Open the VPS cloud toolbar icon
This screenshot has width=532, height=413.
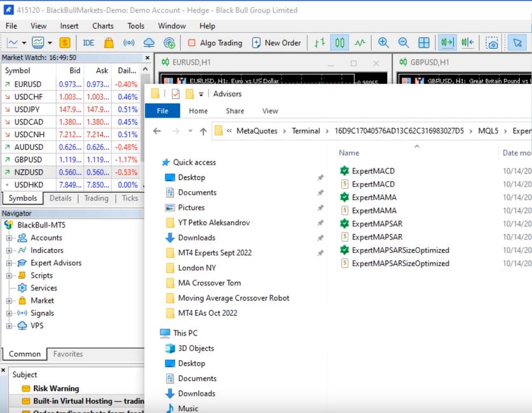[x=149, y=43]
